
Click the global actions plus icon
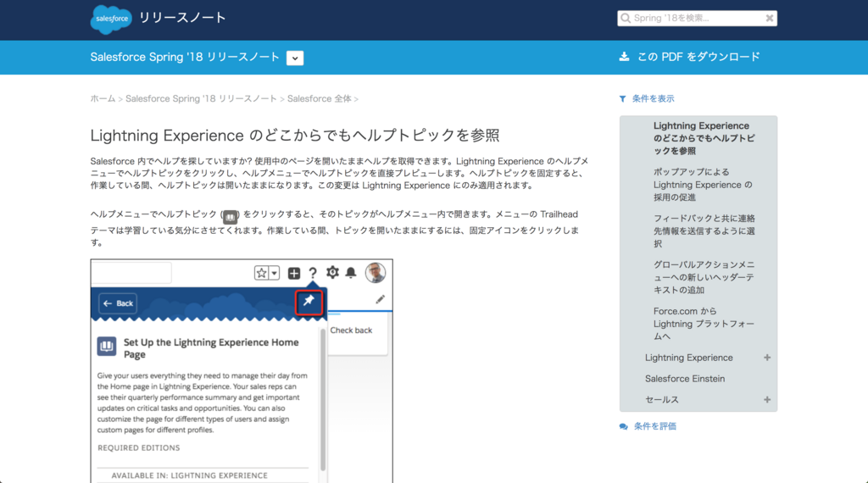pos(294,273)
